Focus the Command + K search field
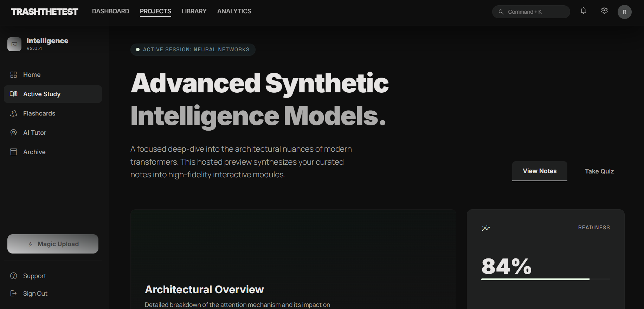This screenshot has width=644, height=309. point(531,12)
